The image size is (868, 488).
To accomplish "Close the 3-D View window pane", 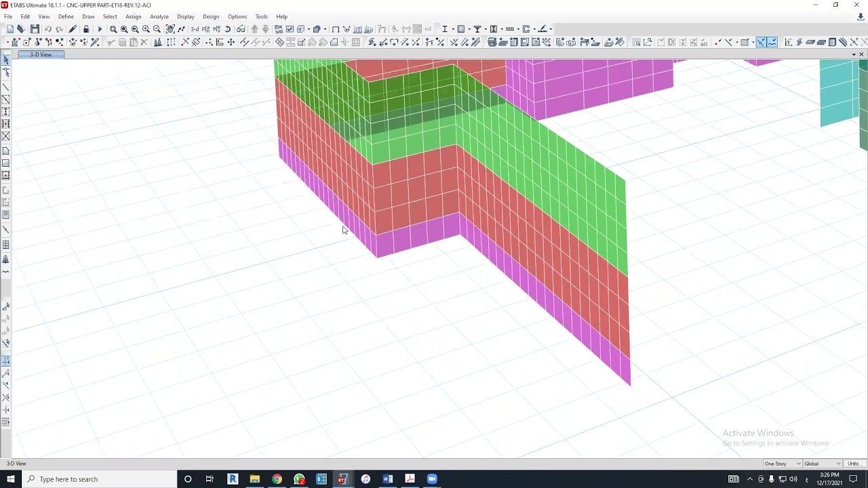I will (x=862, y=54).
